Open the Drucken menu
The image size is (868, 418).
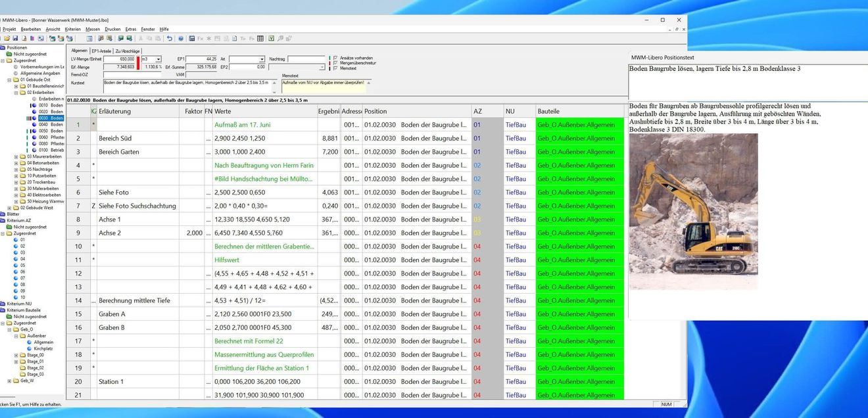[112, 29]
